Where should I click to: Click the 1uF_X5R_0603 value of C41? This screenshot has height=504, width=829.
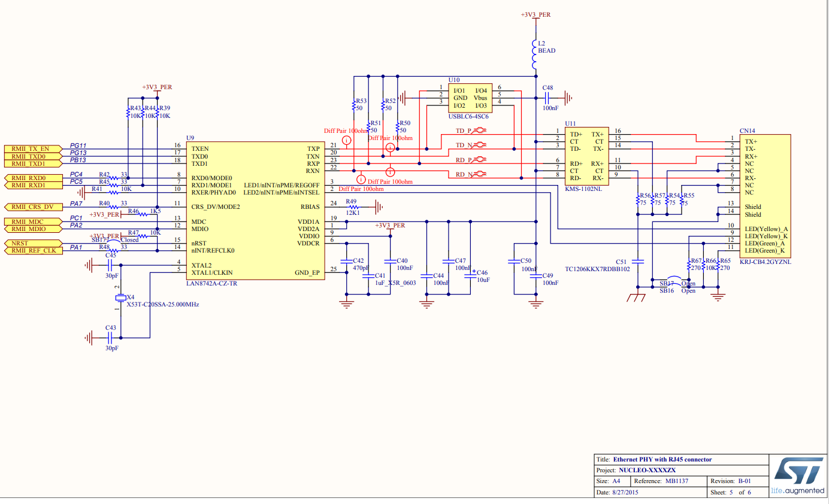(x=395, y=283)
